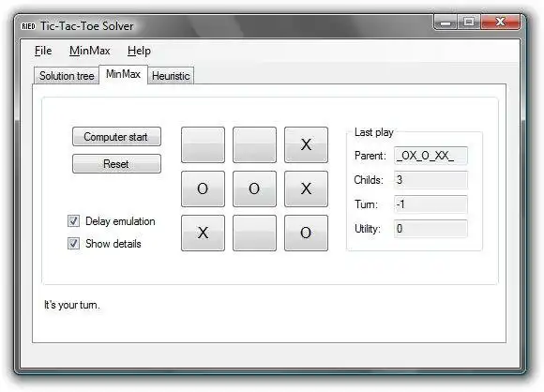Switch to the Heuristic tab
544x392 pixels.
(171, 76)
